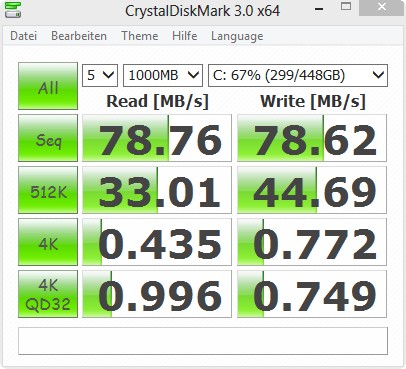Screen dimensions: 406x369
Task: Start all benchmarks with All button
Action: click(x=48, y=86)
